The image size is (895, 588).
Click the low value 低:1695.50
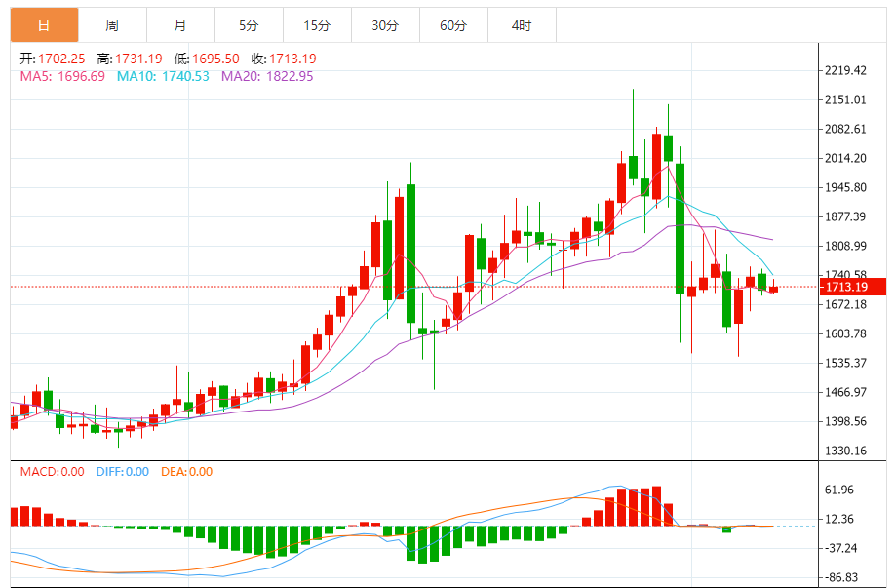coord(207,59)
